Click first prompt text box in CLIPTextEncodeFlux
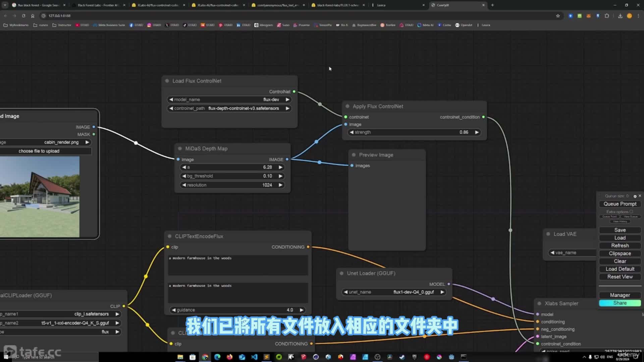Screen dimensions: 644x362 pyautogui.click(x=238, y=265)
